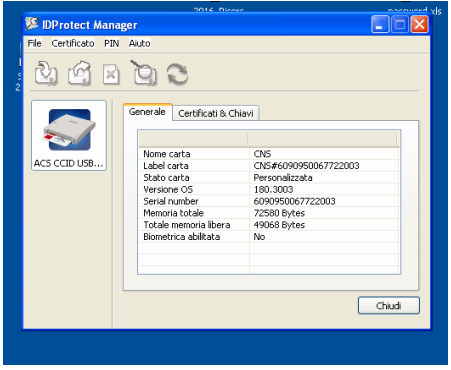Click the second column header of the table
This screenshot has width=451, height=370.
(323, 139)
